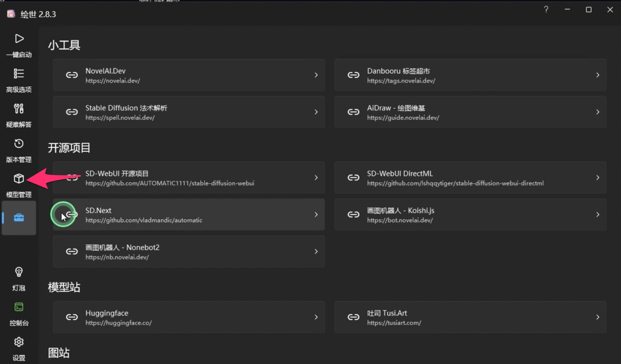Click the lshqqytiger directml github URL text
The height and width of the screenshot is (364, 621).
click(x=455, y=183)
